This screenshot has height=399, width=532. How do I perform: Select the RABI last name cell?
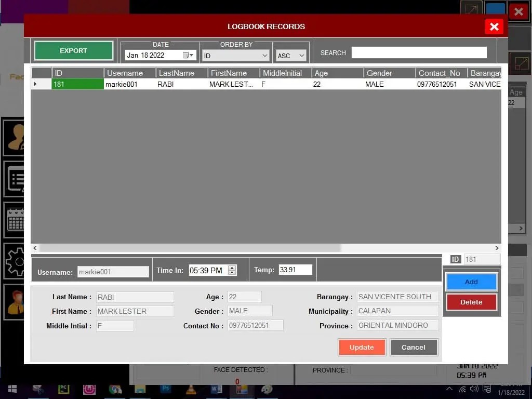pos(182,84)
